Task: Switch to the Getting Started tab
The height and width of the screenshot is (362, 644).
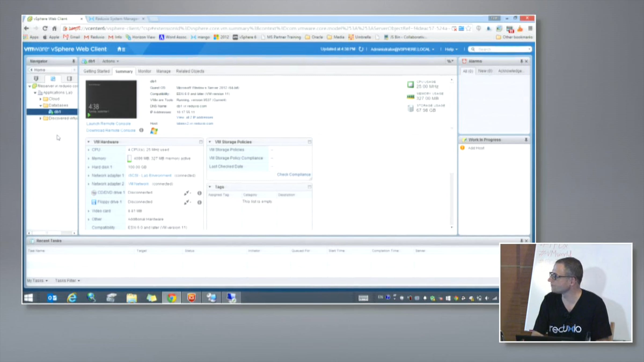Action: tap(96, 71)
